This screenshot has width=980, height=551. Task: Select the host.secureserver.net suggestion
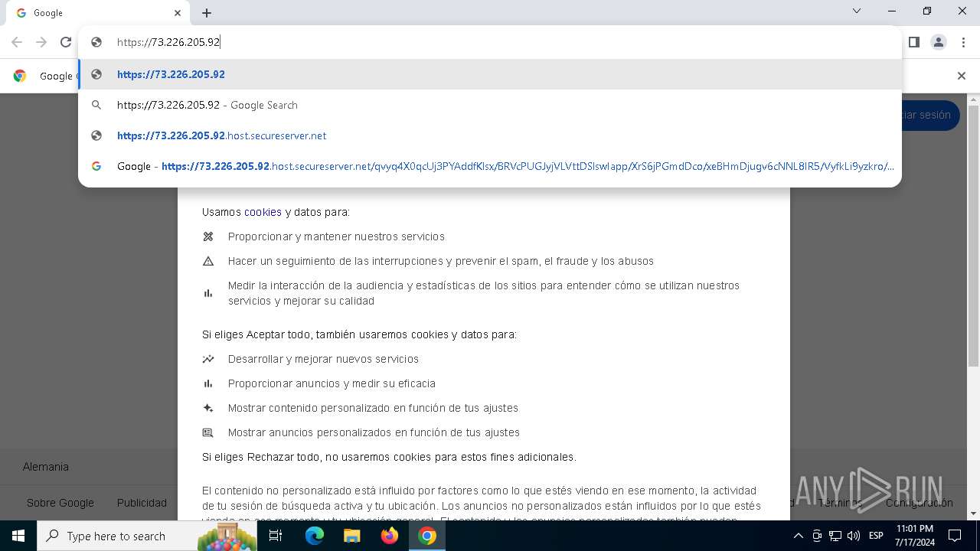[x=490, y=135]
